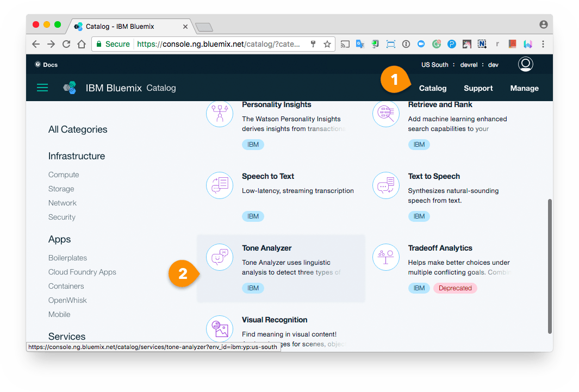This screenshot has width=579, height=392.
Task: Click the IBM Bluemix logo
Action: [x=70, y=88]
